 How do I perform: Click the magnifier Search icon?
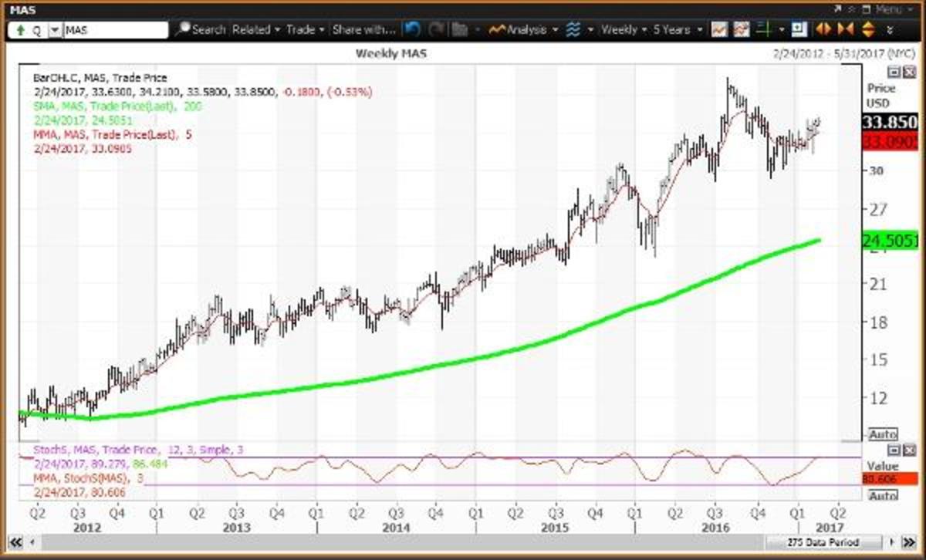[x=184, y=30]
